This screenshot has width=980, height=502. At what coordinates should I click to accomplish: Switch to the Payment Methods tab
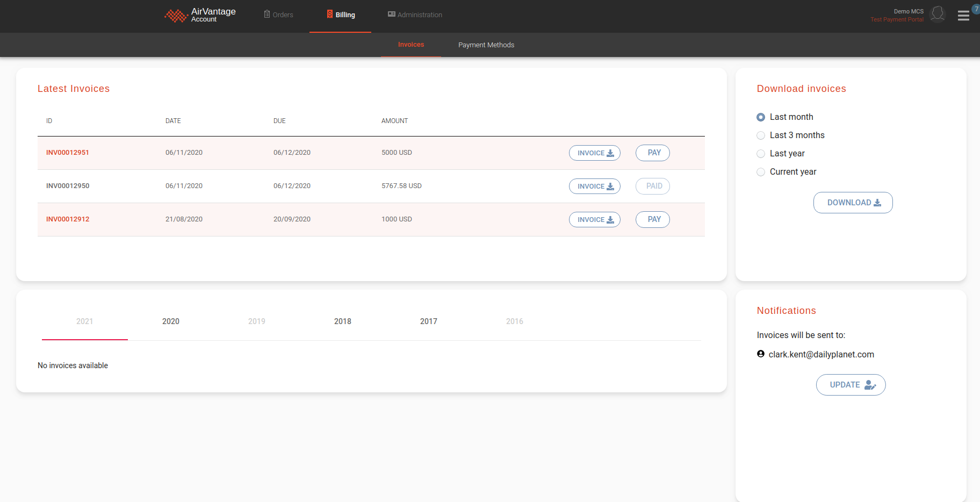pos(486,45)
